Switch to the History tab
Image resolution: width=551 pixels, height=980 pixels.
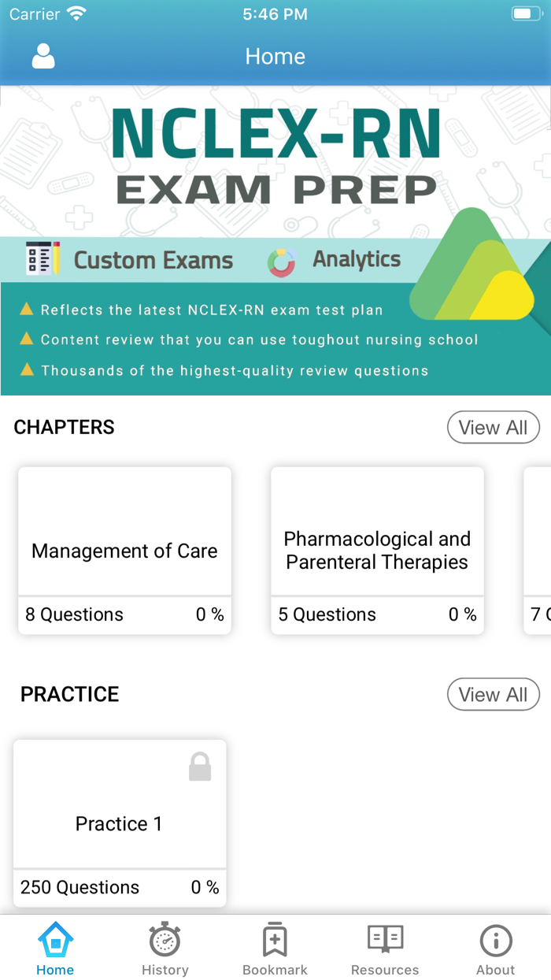tap(165, 947)
